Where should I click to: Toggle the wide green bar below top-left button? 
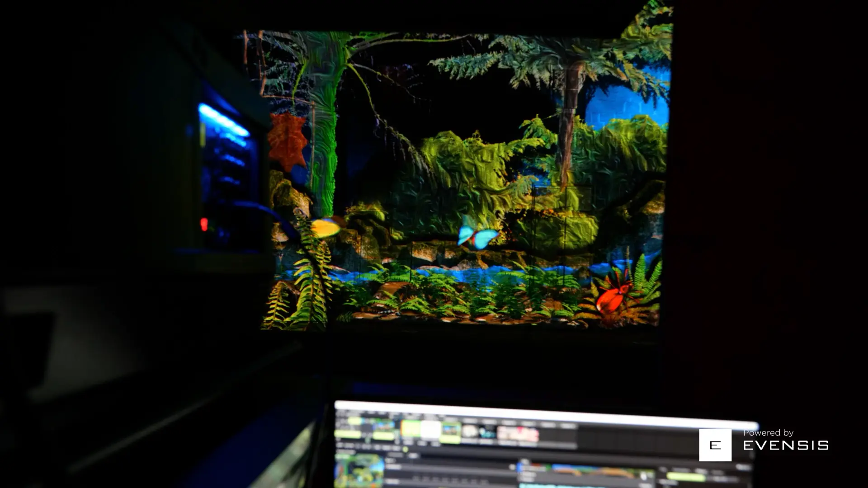348,434
